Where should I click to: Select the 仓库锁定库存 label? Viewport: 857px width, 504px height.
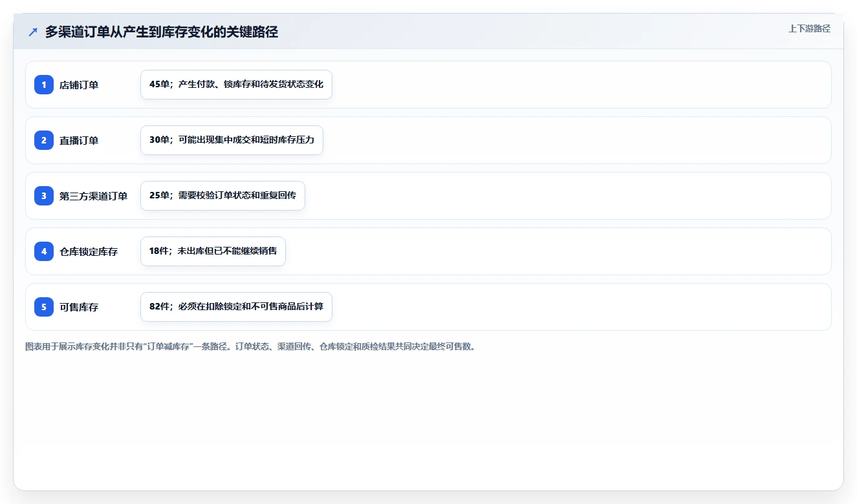[x=89, y=251]
